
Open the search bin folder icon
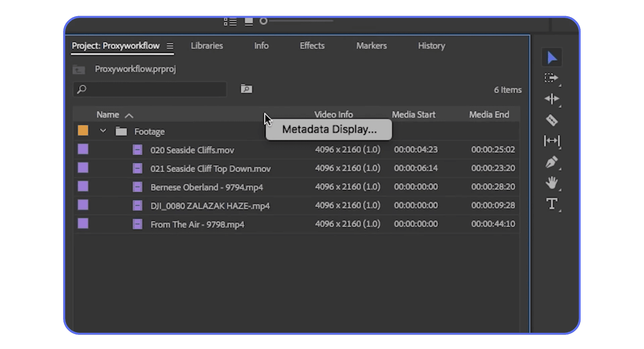pos(246,89)
